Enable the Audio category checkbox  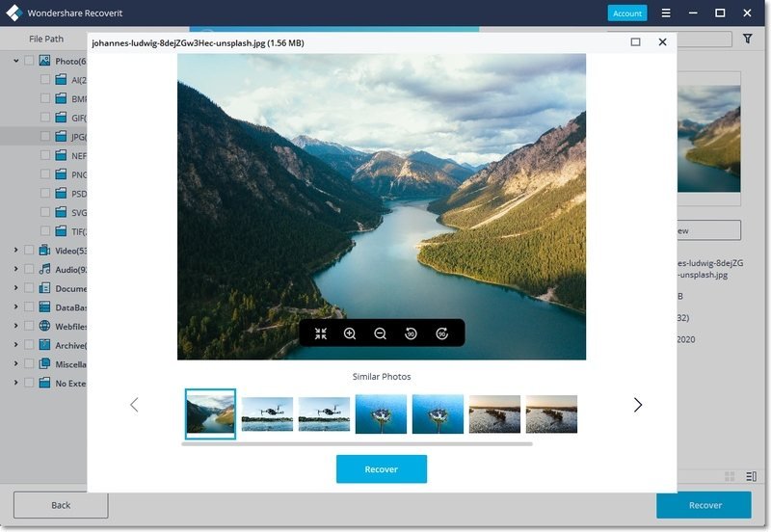tap(29, 270)
